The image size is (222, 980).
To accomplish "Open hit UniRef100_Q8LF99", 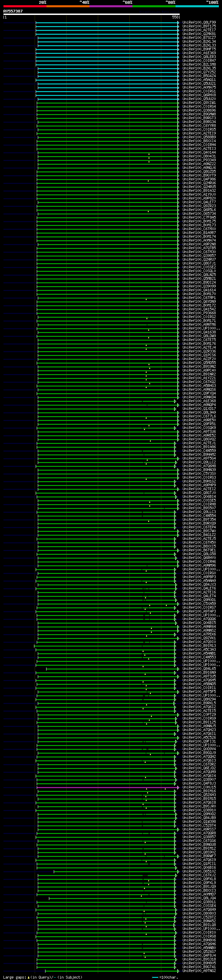I will point(199,23).
